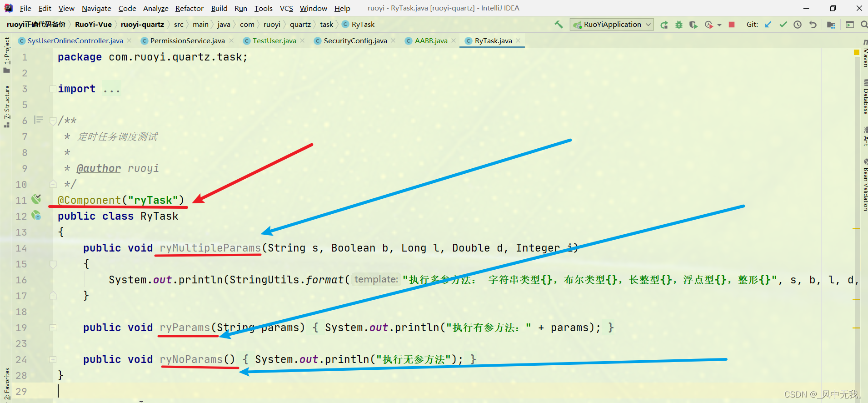The width and height of the screenshot is (868, 403).
Task: Update project via Git blue arrow
Action: click(x=768, y=25)
